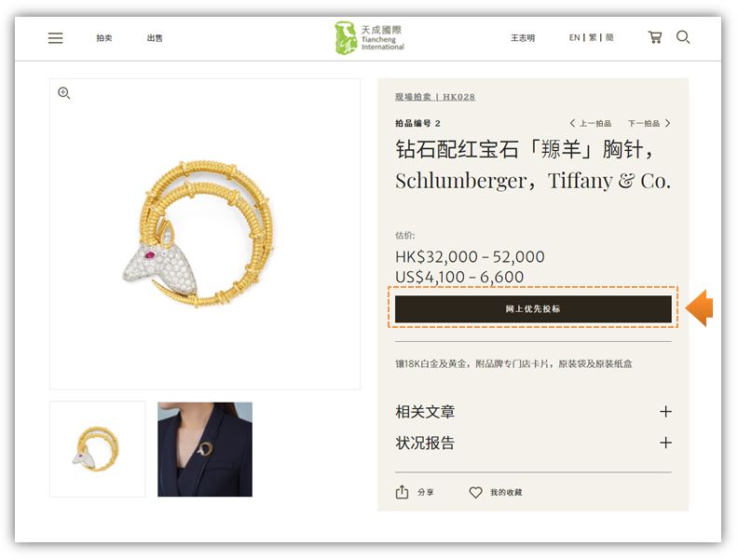
Task: Switch language to 简
Action: coord(609,37)
